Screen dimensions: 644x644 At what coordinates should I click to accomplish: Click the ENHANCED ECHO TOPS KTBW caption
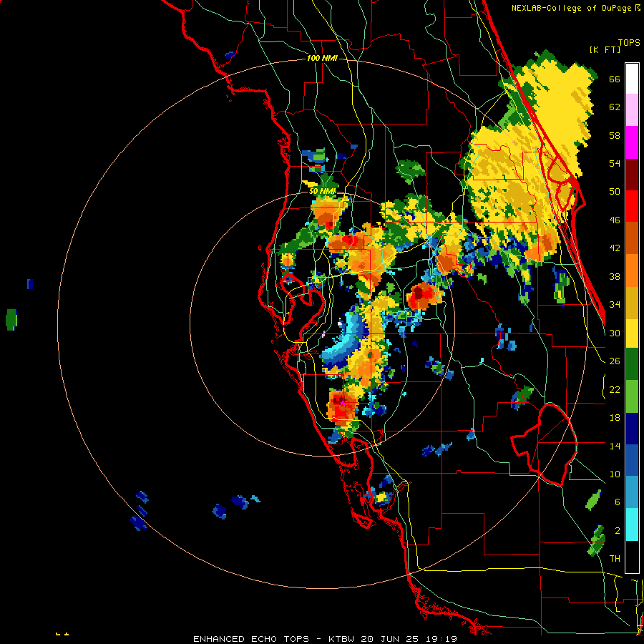[325, 639]
